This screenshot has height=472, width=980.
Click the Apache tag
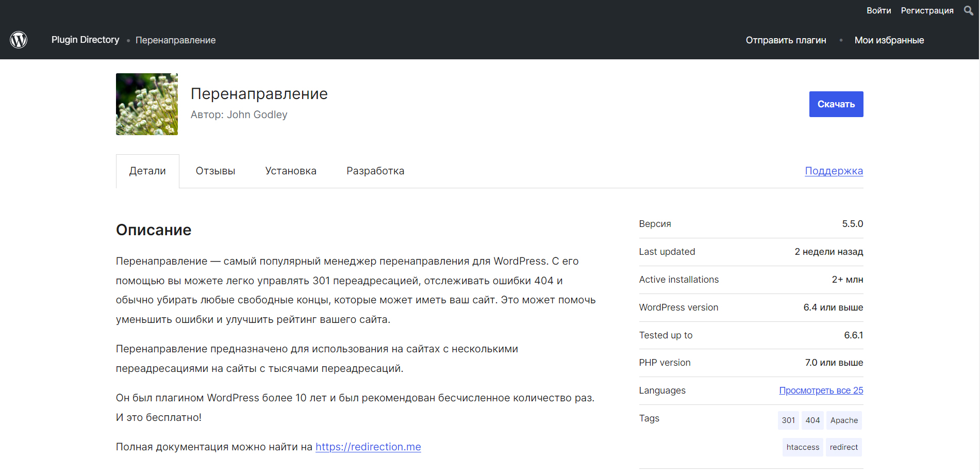[844, 420]
